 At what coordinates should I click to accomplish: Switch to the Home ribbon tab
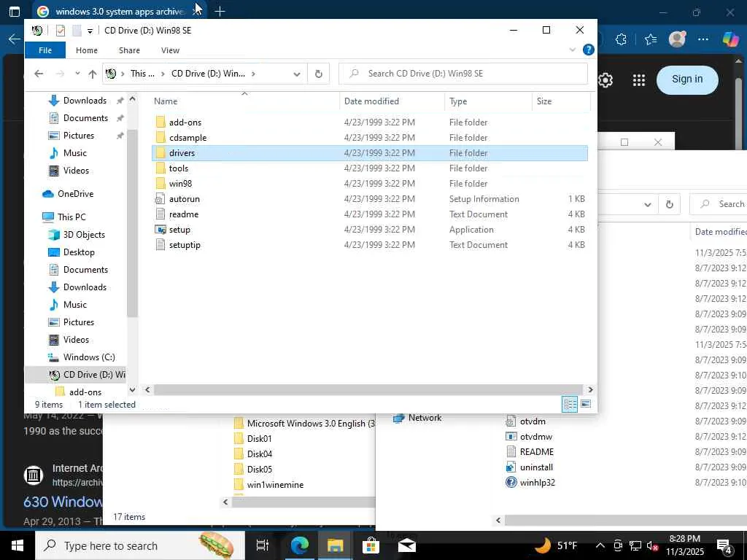[x=86, y=50]
